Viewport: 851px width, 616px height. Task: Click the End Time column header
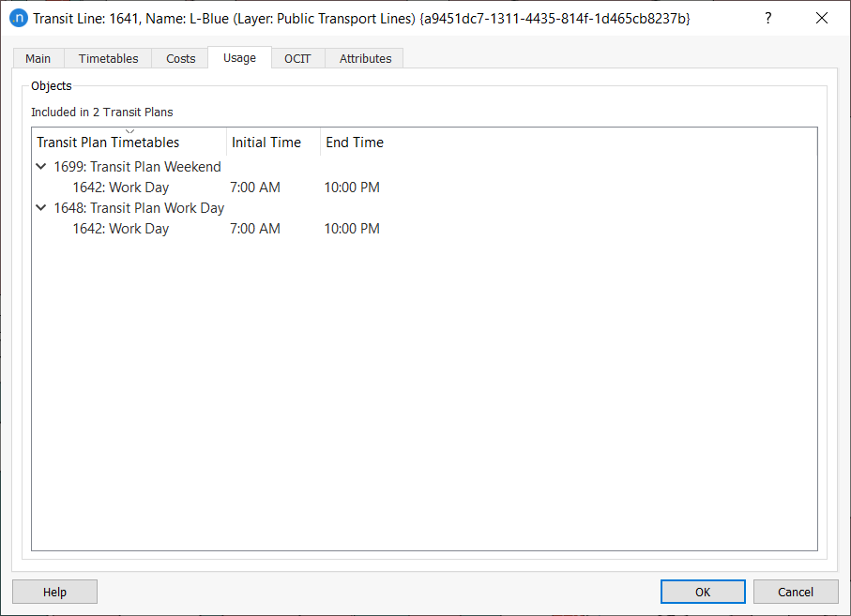point(354,142)
